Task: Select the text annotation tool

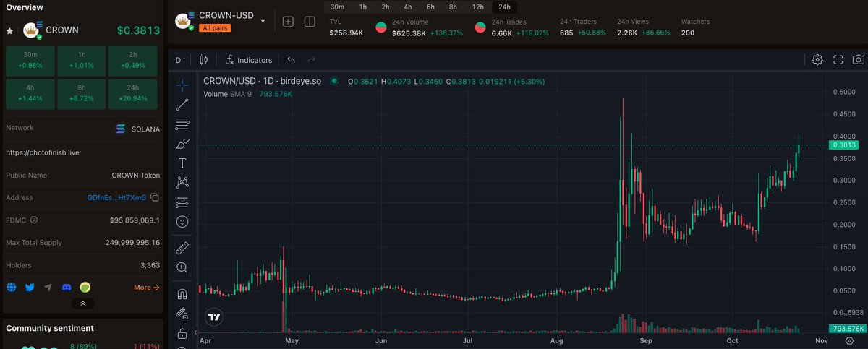Action: coord(182,163)
